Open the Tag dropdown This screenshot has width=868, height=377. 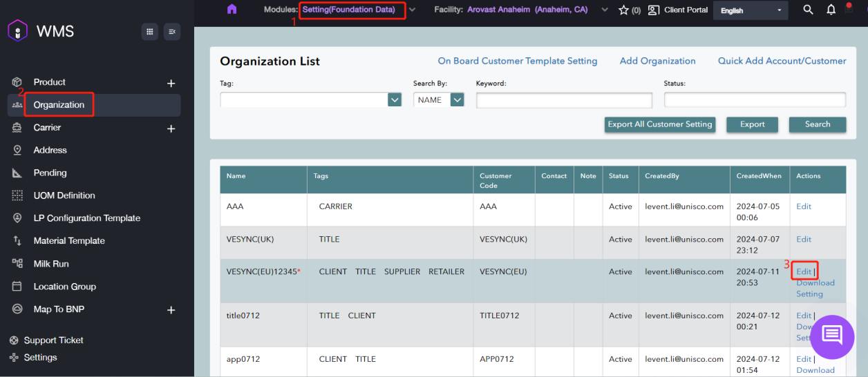coord(394,100)
